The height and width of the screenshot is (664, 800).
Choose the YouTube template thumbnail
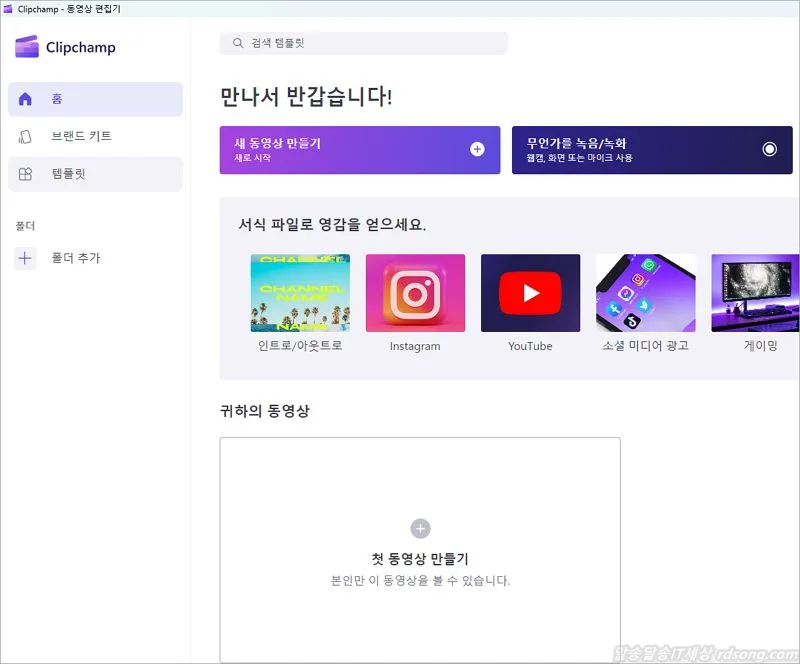coord(530,293)
